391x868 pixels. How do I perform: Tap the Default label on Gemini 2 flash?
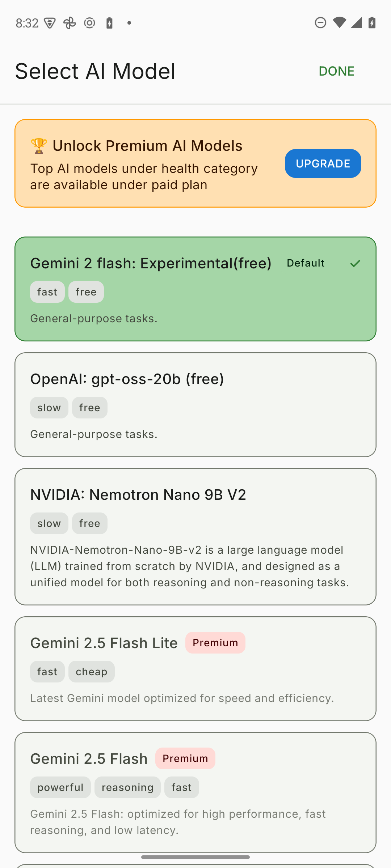coord(305,263)
